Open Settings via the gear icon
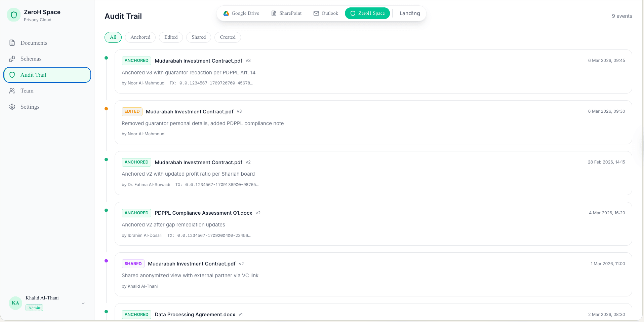 tap(12, 107)
